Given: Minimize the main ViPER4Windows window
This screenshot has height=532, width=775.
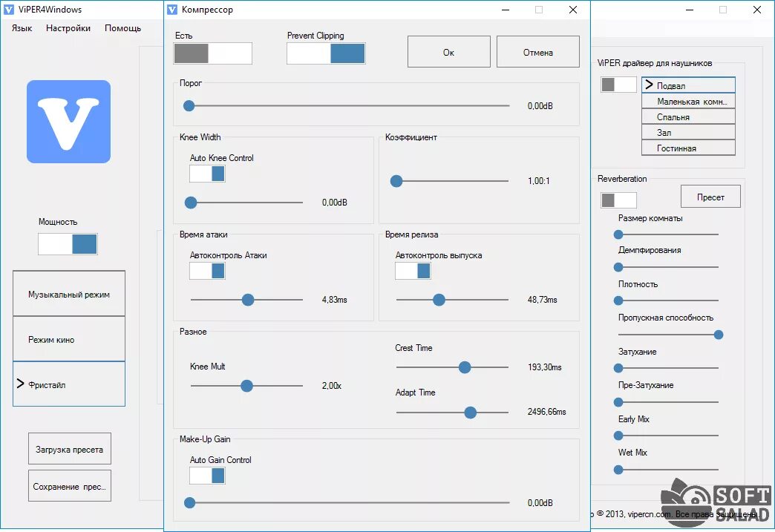Looking at the screenshot, I should click(690, 10).
